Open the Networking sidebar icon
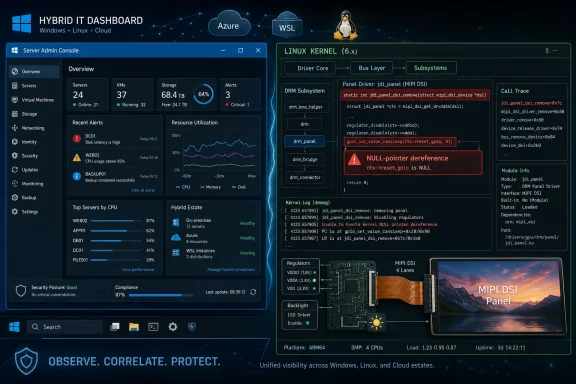The height and width of the screenshot is (384, 576). tap(15, 128)
